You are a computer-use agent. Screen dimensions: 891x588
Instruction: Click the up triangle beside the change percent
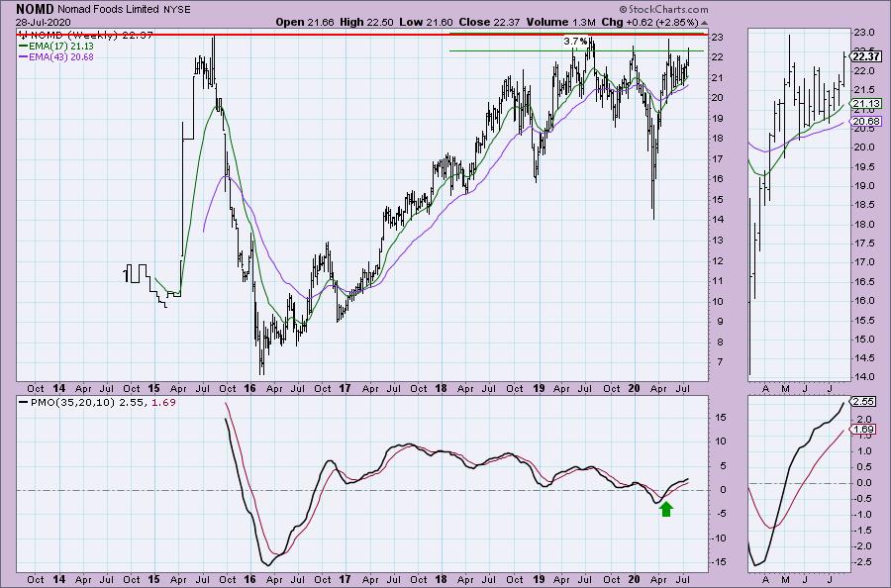pos(705,23)
